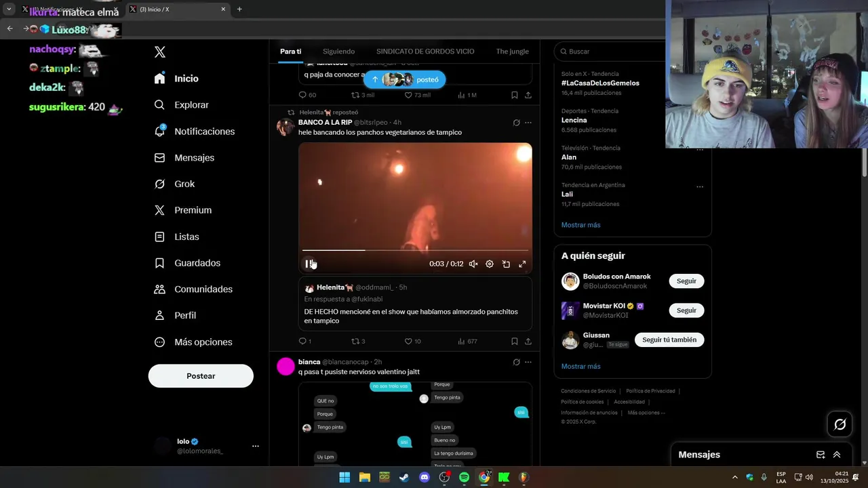Viewport: 868px width, 488px height.
Task: Switch to The jungle tab
Action: point(512,52)
